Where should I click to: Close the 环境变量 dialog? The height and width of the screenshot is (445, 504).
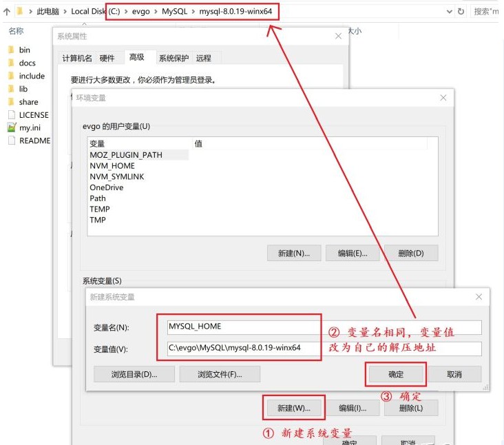click(443, 98)
